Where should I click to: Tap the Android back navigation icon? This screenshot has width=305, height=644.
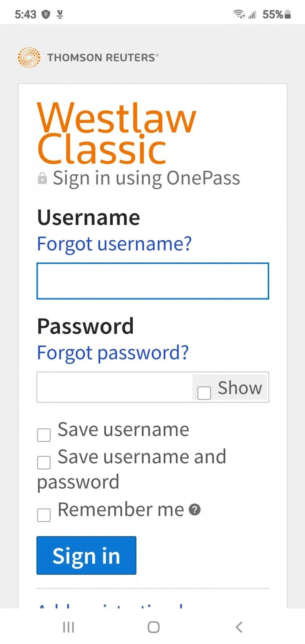click(239, 627)
